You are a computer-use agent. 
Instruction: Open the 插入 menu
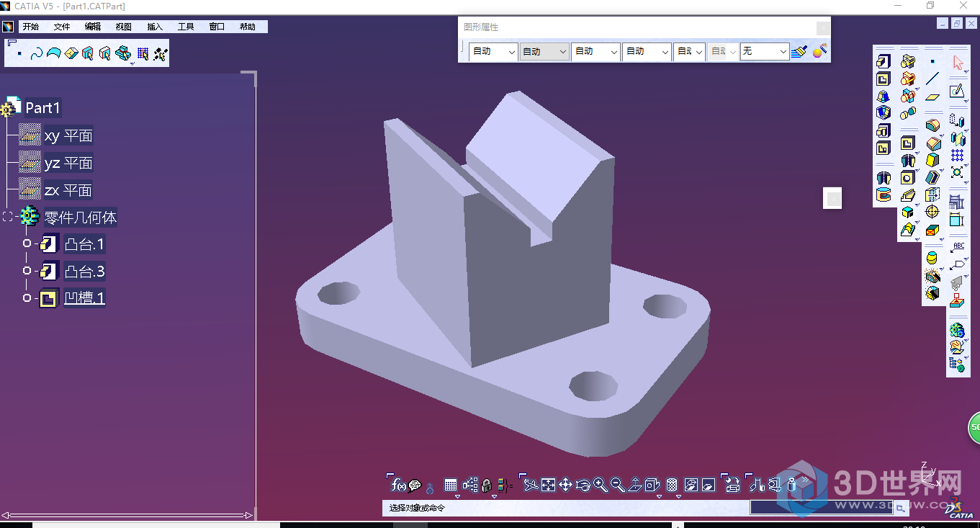coord(155,27)
